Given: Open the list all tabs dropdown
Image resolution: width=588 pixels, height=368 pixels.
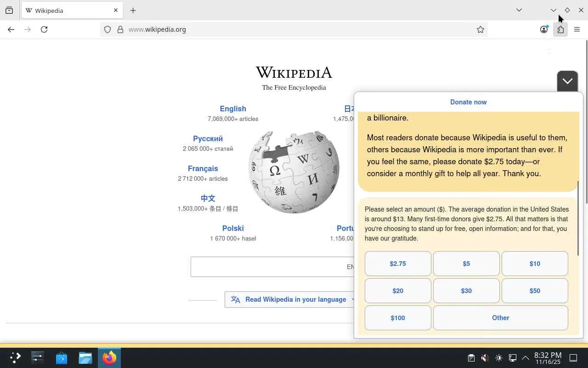Looking at the screenshot, I should (519, 10).
